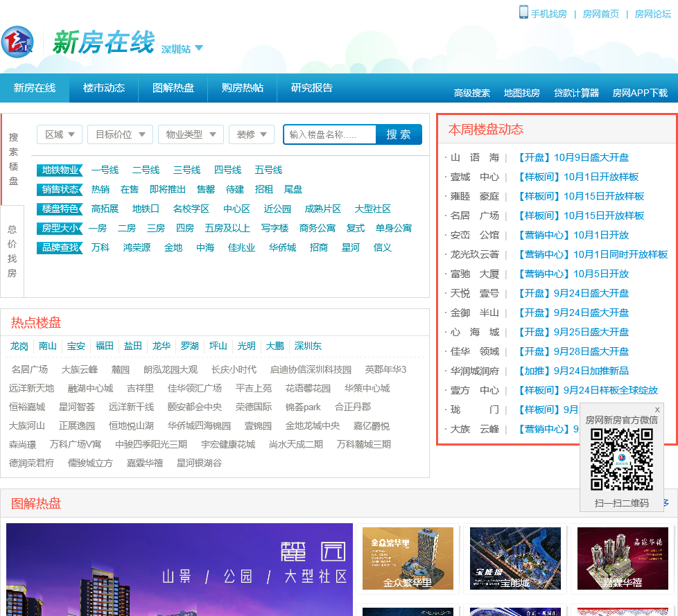This screenshot has width=678, height=616.
Task: Click the WeChat QR code image
Action: click(x=621, y=459)
